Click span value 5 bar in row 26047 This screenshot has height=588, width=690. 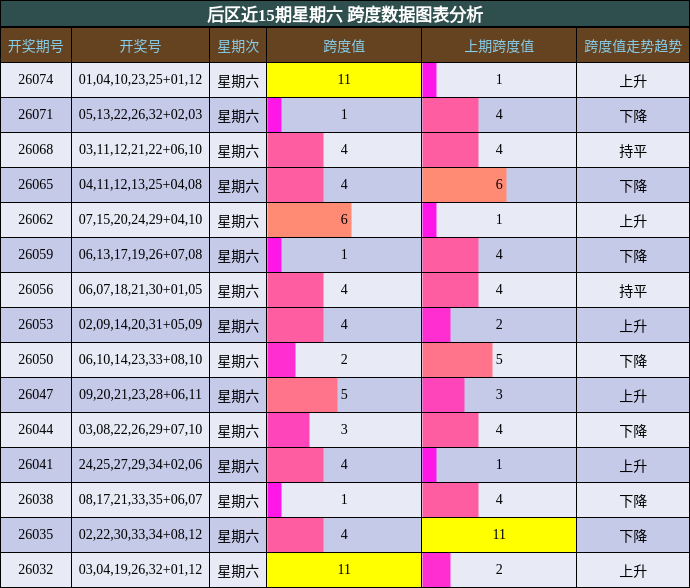[302, 394]
